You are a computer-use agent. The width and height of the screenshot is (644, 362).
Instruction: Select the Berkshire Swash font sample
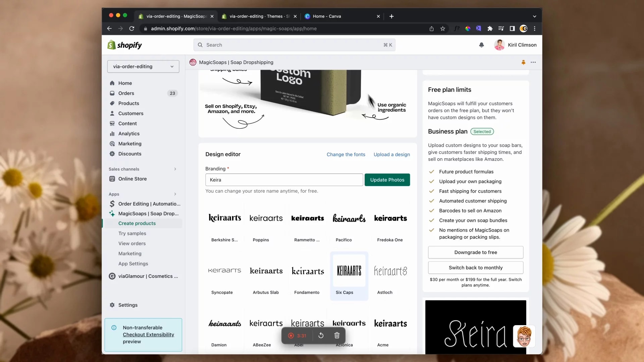[225, 223]
